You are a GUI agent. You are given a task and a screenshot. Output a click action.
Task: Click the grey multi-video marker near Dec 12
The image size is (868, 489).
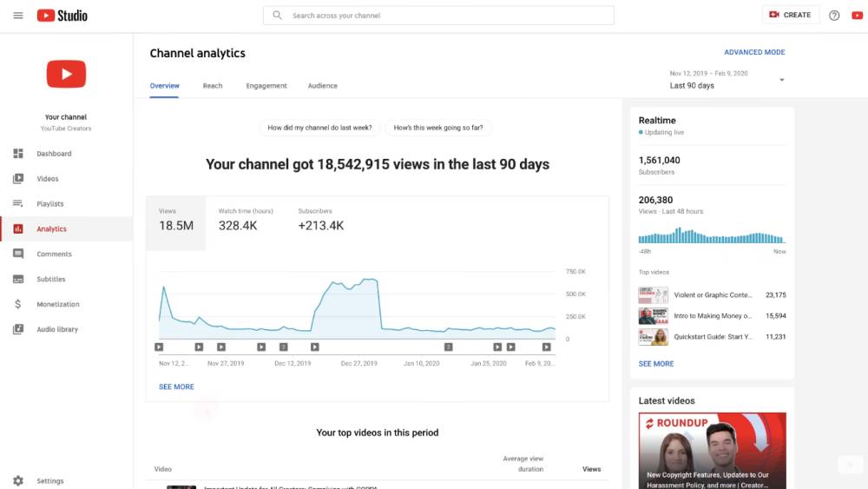click(x=284, y=347)
